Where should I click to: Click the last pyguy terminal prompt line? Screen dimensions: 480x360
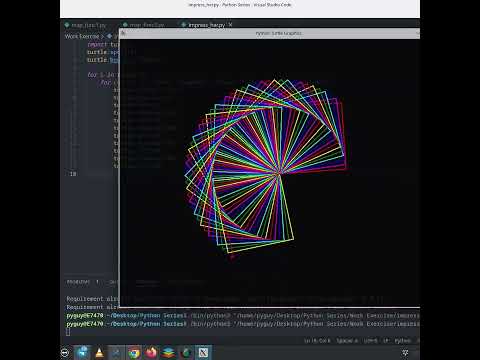tap(243, 324)
